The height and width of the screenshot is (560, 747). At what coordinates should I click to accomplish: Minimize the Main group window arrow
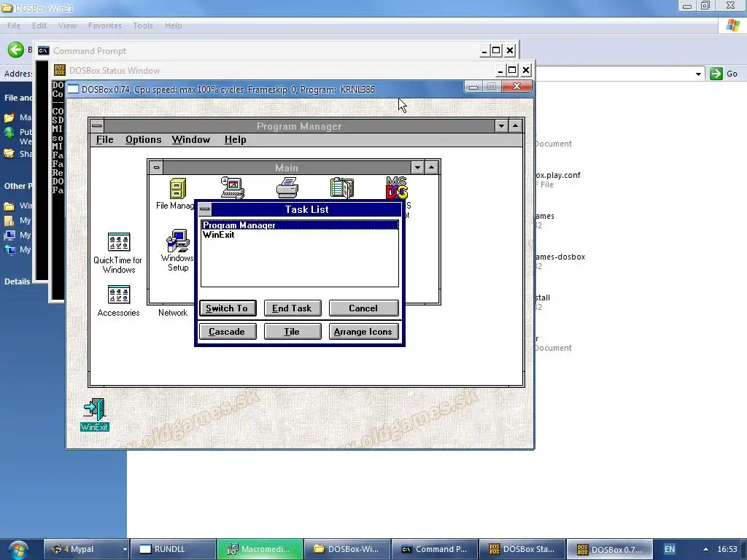(x=417, y=168)
